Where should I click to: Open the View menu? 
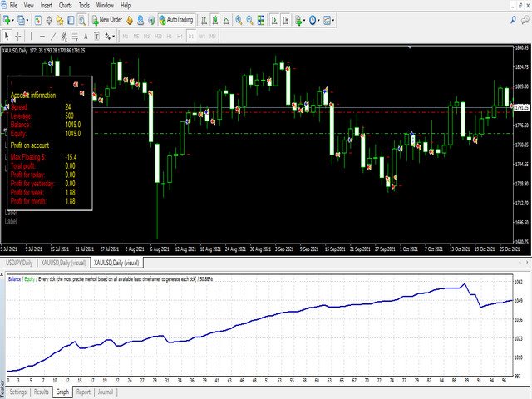tap(29, 6)
